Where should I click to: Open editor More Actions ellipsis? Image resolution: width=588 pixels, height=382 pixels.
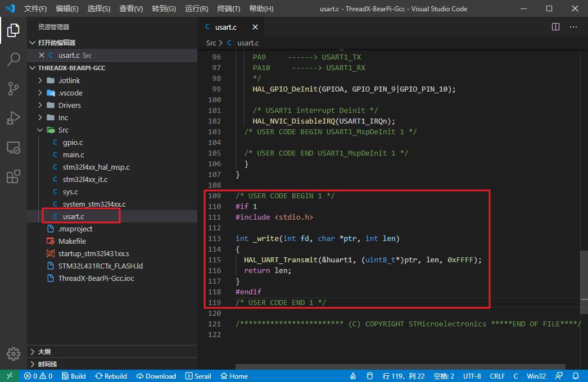coord(573,27)
